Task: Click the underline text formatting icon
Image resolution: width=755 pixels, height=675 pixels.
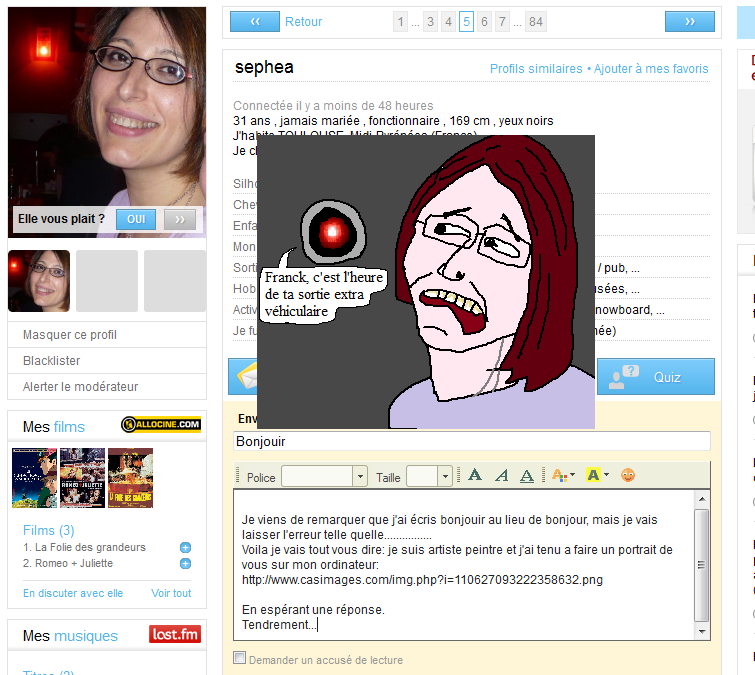Action: point(527,476)
